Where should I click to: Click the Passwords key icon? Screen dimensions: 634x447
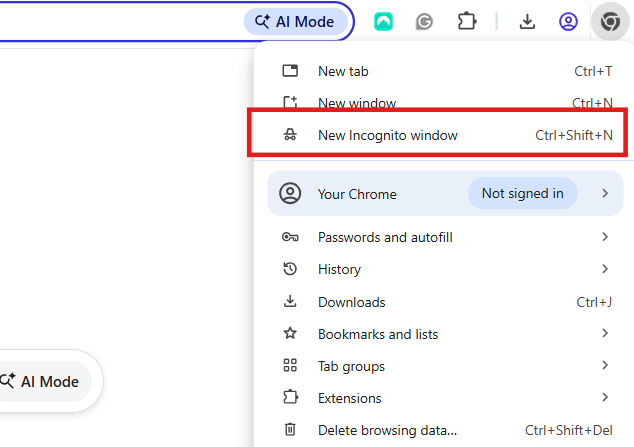290,237
